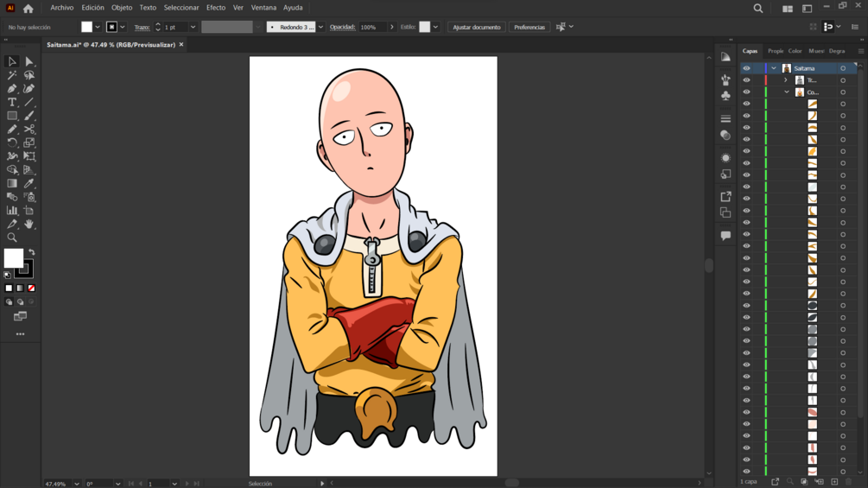Open the Edit Toolbar three dots
Screen dimensions: 868x488
click(x=21, y=334)
